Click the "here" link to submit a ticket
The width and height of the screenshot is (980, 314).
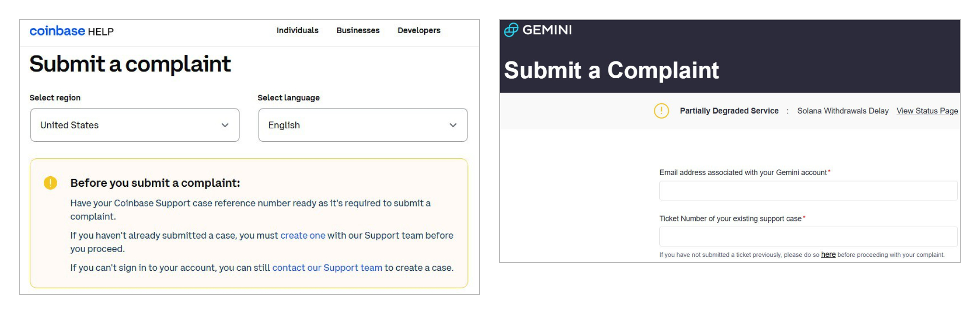pyautogui.click(x=828, y=254)
